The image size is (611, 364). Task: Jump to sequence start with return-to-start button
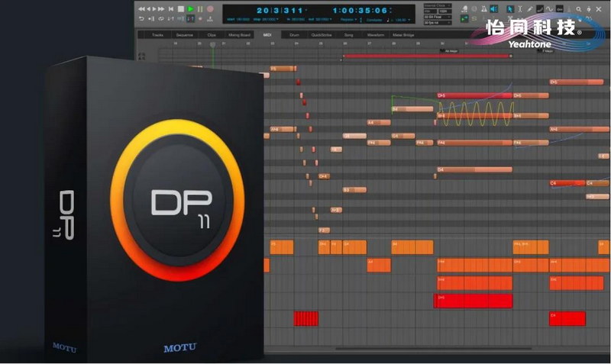tap(171, 9)
